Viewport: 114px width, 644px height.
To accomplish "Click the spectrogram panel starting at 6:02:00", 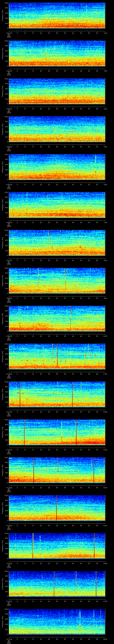I will coord(57,54).
